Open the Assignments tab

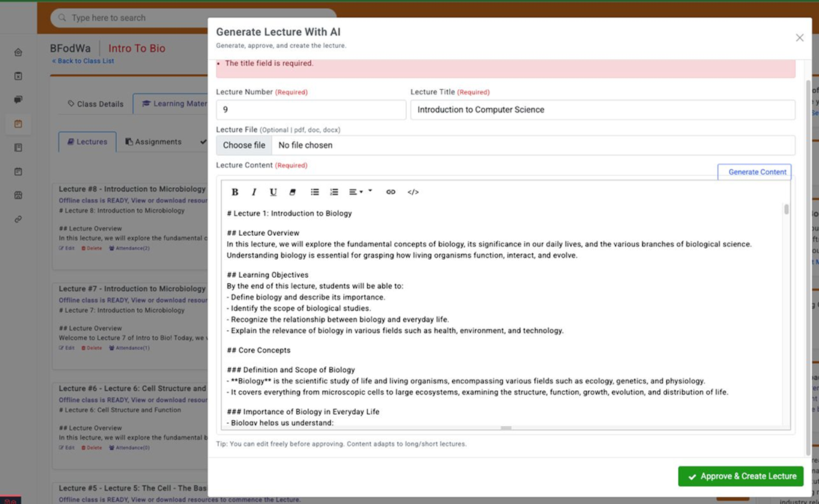153,142
